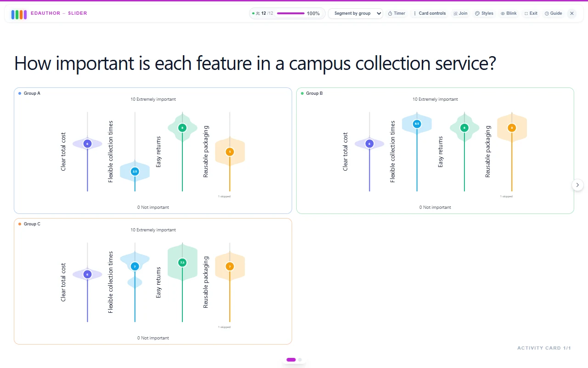Open the Styles palette
This screenshot has height=368, width=588.
(x=484, y=13)
